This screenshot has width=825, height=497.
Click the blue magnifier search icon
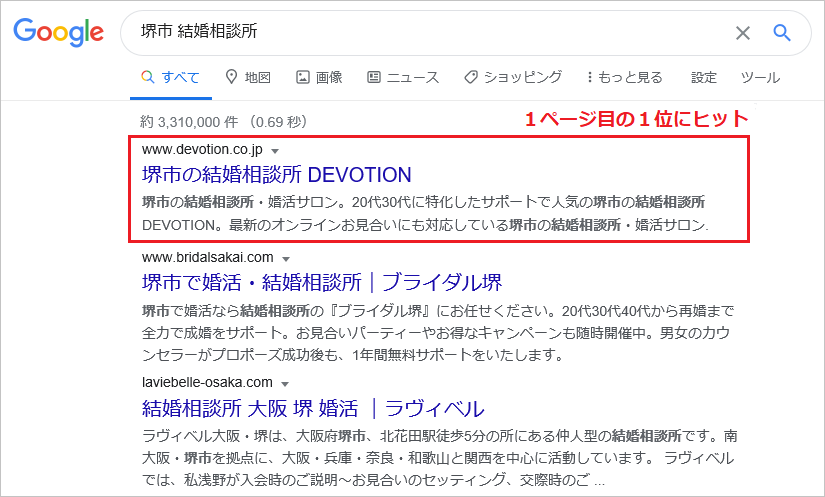(x=782, y=33)
